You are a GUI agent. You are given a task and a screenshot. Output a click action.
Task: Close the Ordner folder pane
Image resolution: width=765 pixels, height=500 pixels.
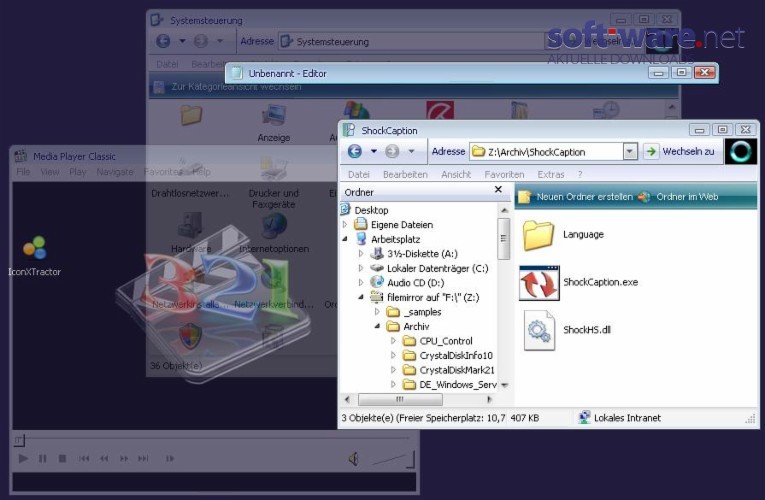pyautogui.click(x=498, y=189)
